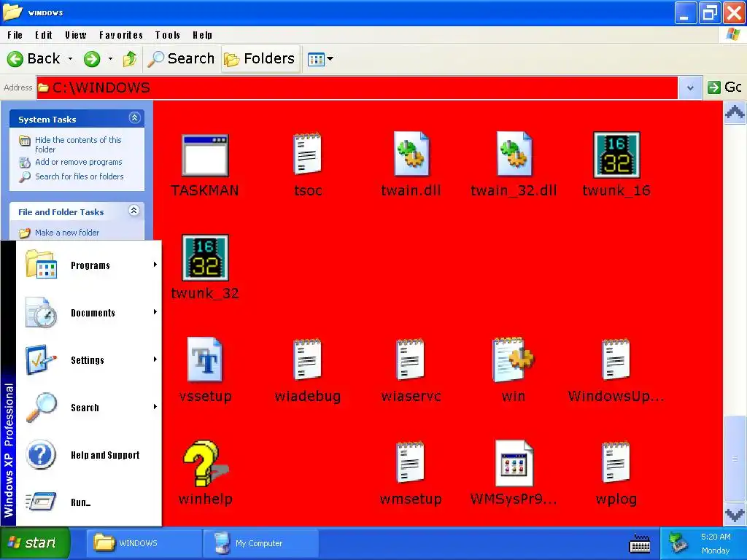Viewport: 747px width, 560px height.
Task: Select the twain.dll file icon
Action: point(411,155)
